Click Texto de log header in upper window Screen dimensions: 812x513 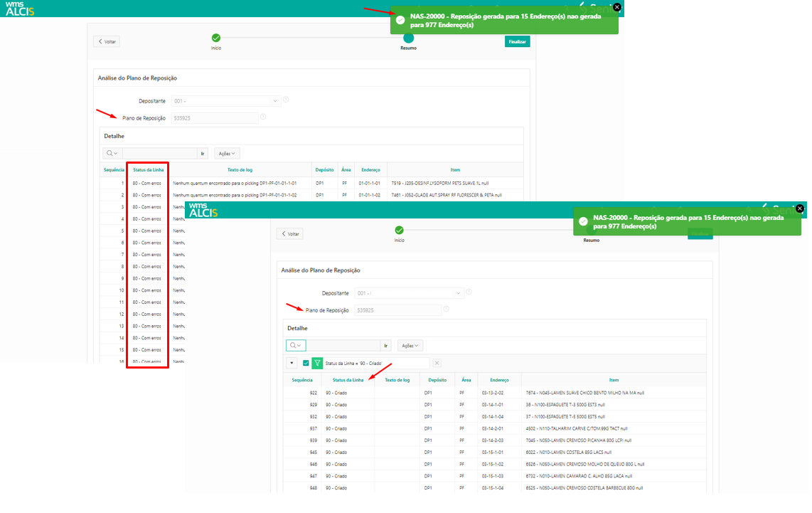[x=240, y=170]
